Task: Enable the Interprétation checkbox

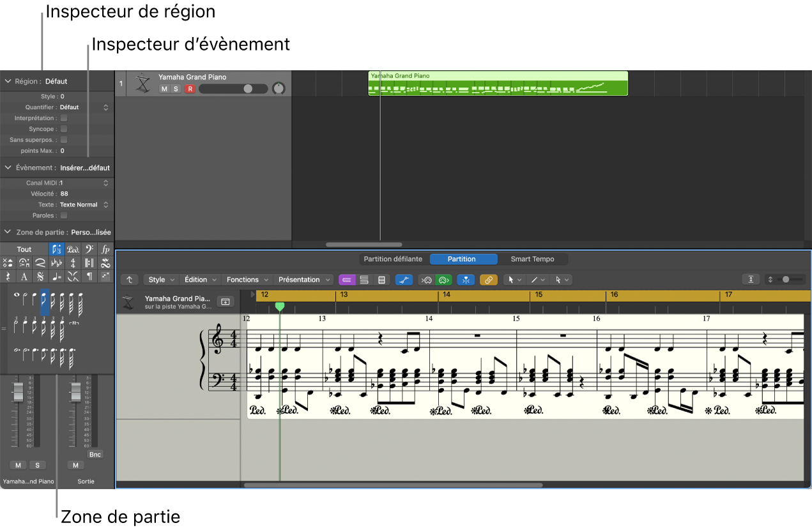Action: pos(64,118)
